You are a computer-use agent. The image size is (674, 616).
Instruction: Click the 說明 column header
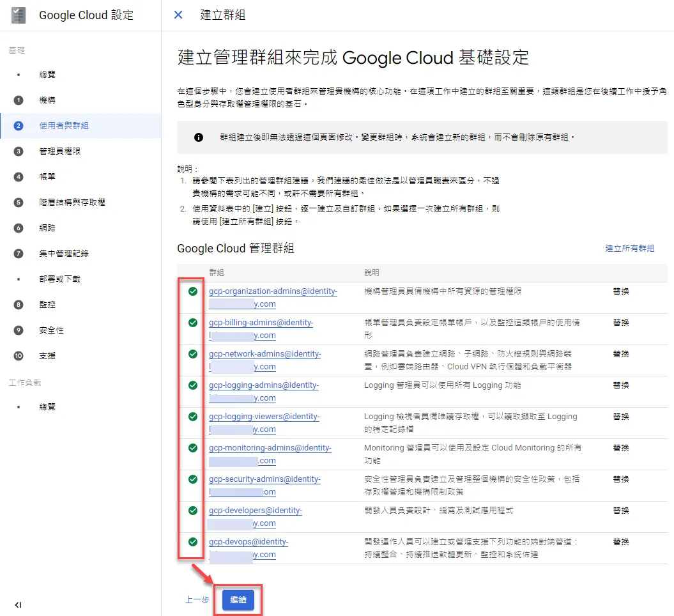coord(372,273)
